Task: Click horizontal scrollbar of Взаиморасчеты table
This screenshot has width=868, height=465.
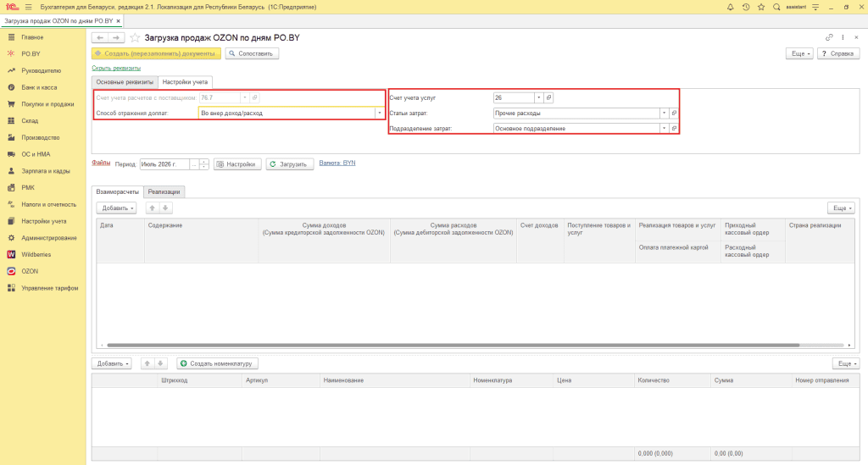Action: (453, 345)
